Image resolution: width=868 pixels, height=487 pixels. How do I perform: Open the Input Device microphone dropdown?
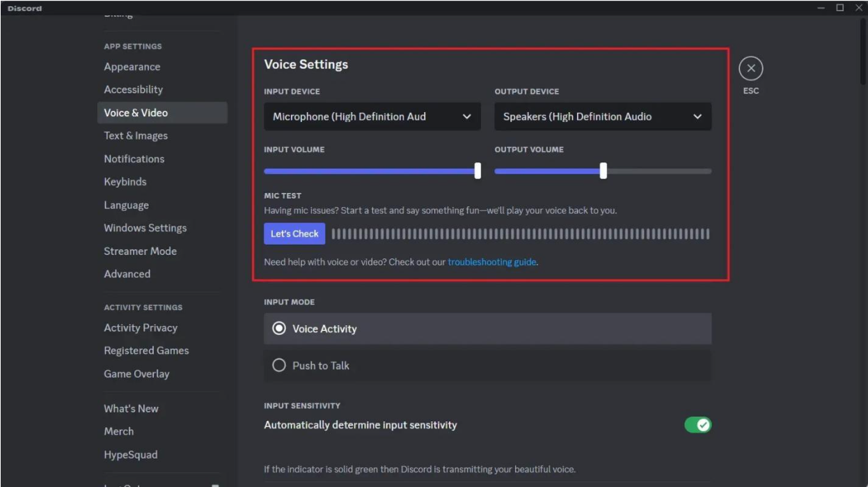pos(372,116)
